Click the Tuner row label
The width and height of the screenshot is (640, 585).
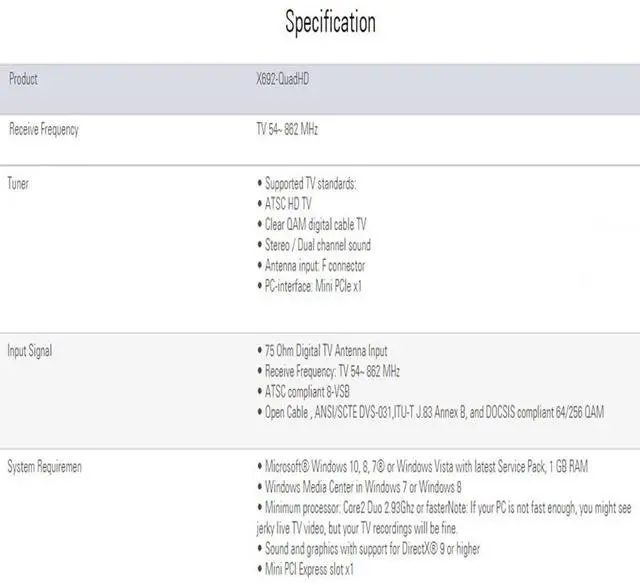pos(18,184)
